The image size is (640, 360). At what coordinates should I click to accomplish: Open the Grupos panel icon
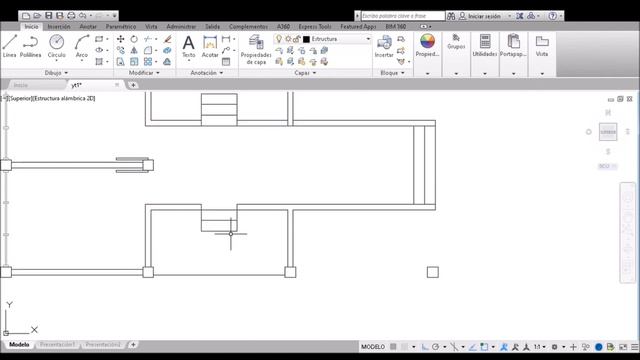point(456,42)
